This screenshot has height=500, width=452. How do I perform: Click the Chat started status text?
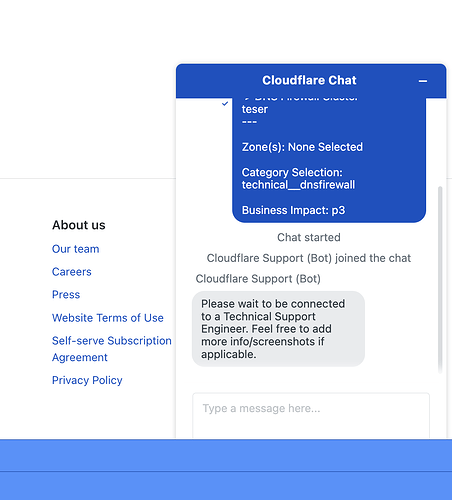tap(309, 237)
